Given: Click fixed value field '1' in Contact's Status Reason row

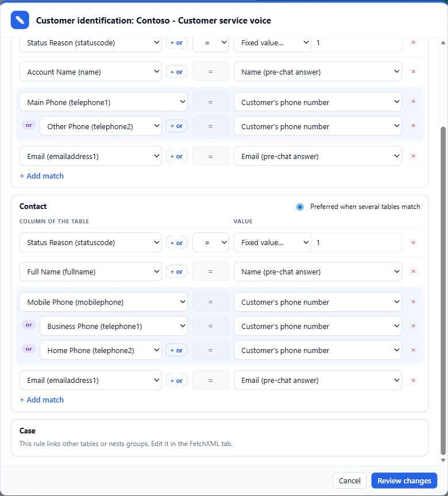Looking at the screenshot, I should coord(356,243).
